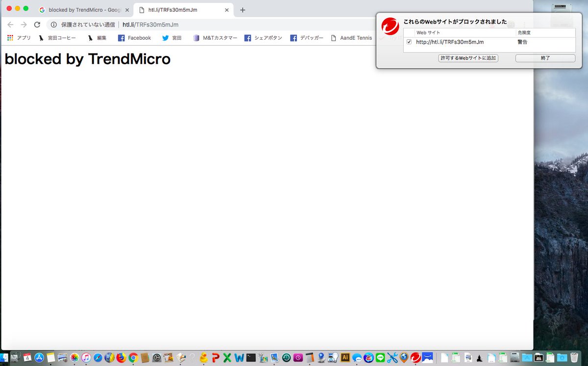Open the Trash in the dock
588x366 pixels.
[574, 358]
